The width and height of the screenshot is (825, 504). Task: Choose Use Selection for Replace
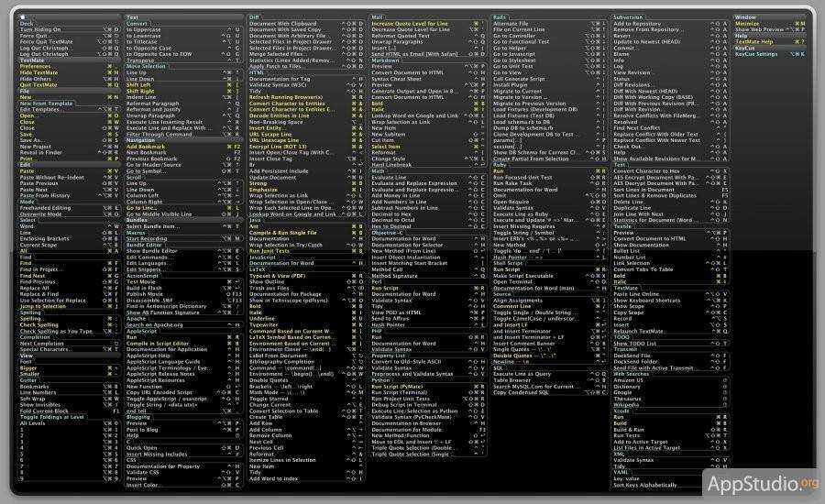coord(52,301)
